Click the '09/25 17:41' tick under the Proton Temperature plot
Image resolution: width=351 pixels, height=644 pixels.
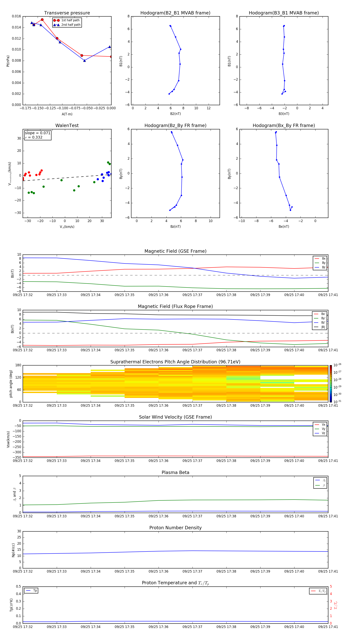328,627
